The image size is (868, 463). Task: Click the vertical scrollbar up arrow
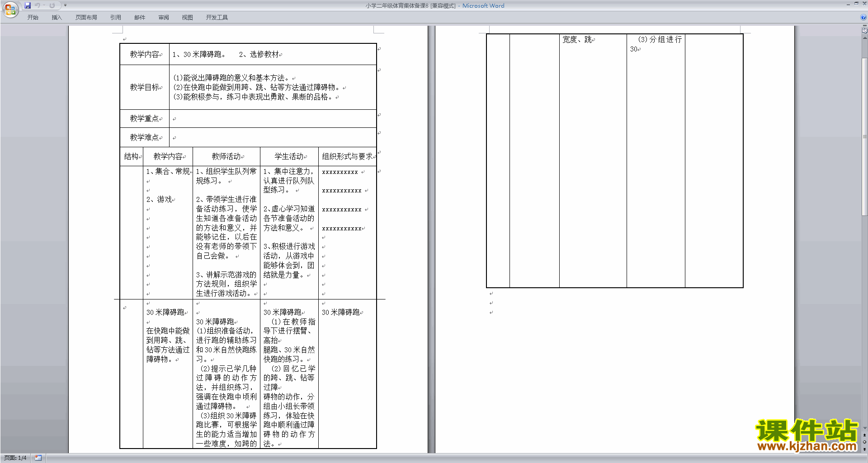tap(864, 38)
